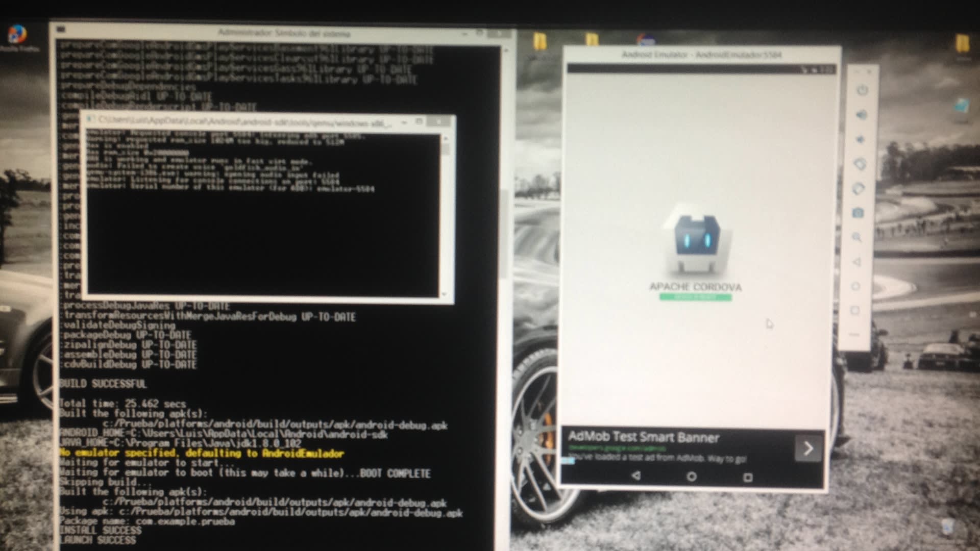Tap the Android home navigation button
The width and height of the screenshot is (980, 551).
pos(692,477)
